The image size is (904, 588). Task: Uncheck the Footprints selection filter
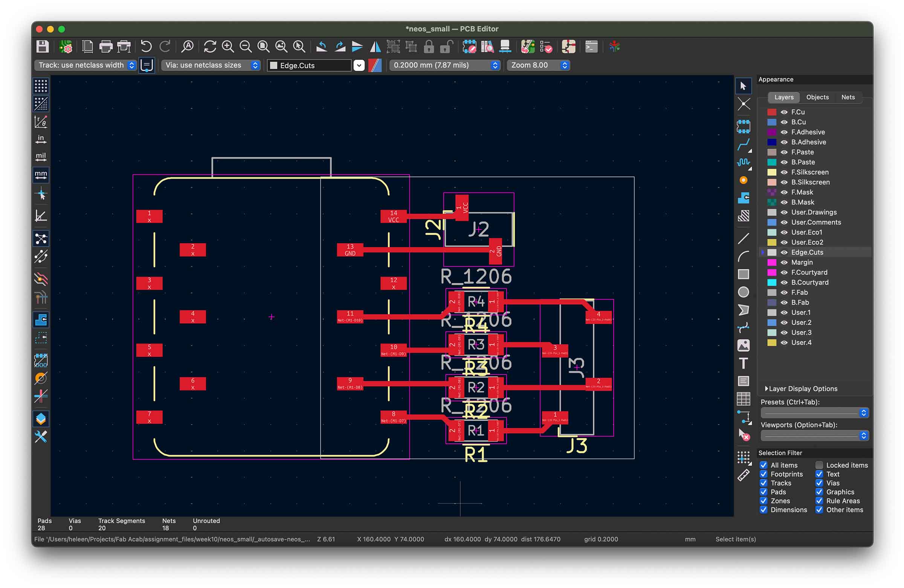coord(764,474)
